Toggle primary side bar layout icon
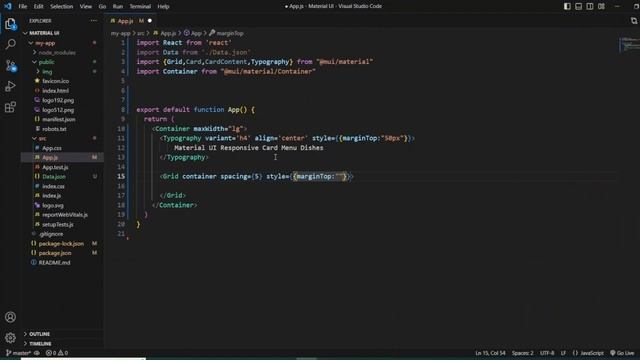 (x=567, y=6)
